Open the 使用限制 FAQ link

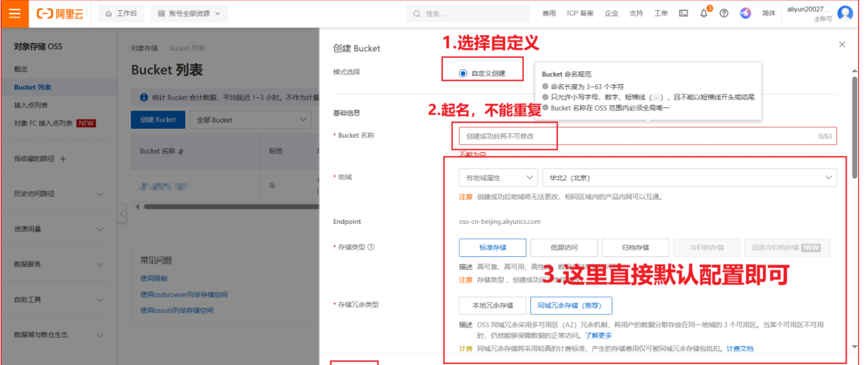(x=154, y=278)
